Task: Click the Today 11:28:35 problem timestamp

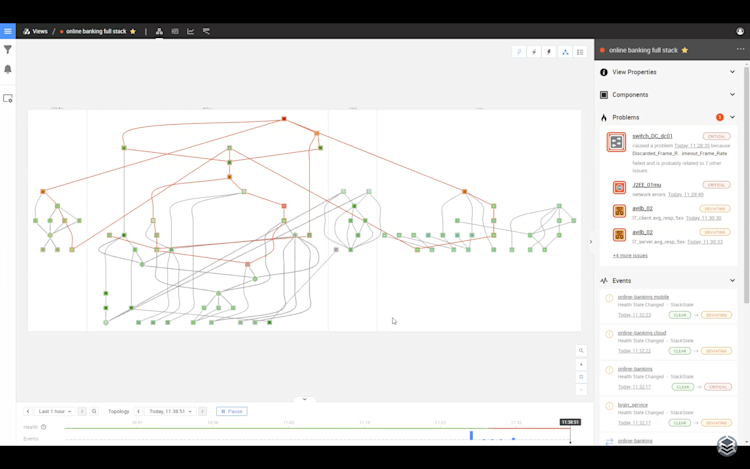Action: (692, 146)
